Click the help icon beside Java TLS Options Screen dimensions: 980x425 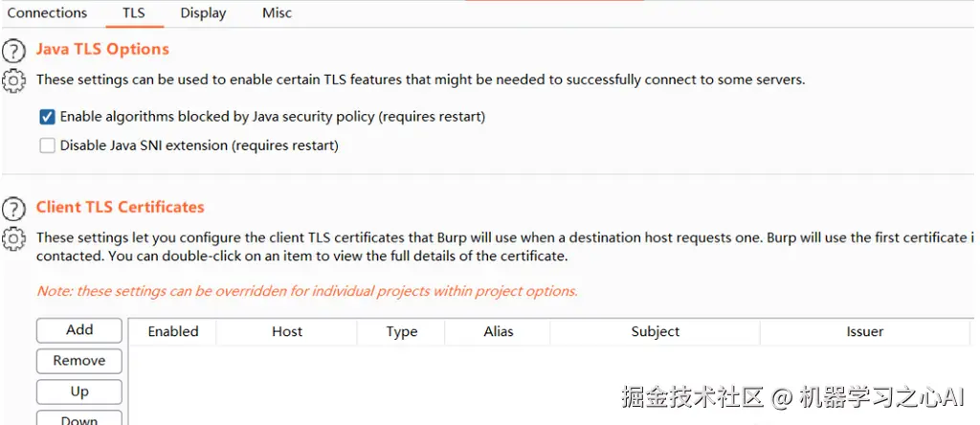pos(13,52)
